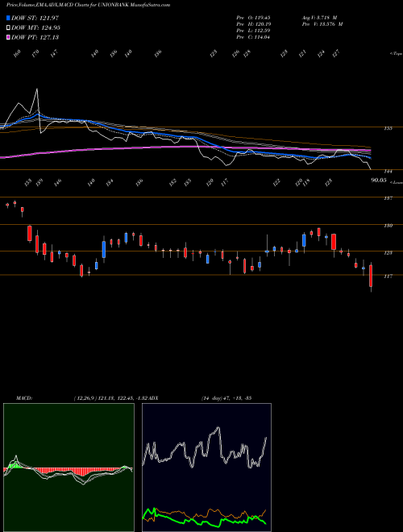Click the UNIONBANK MunafaSutra.com chart title
The height and width of the screenshot is (532, 403).
[88, 5]
